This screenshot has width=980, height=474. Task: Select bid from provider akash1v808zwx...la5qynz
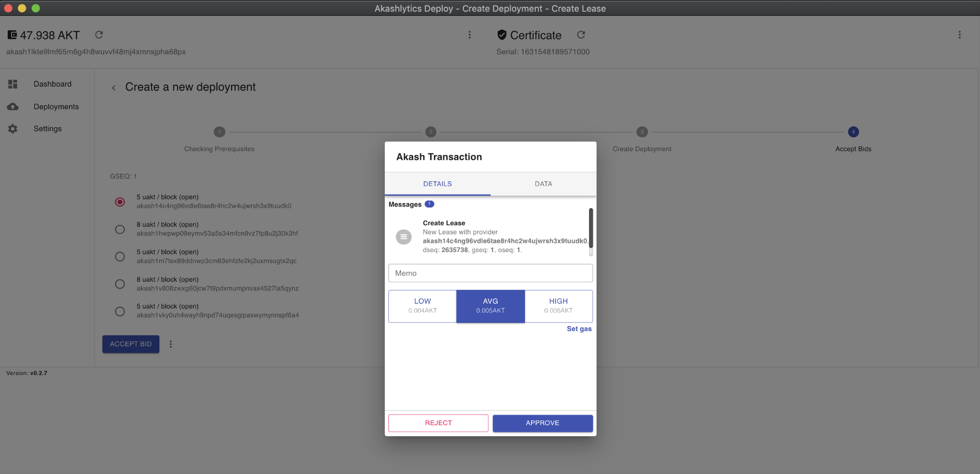pyautogui.click(x=120, y=284)
